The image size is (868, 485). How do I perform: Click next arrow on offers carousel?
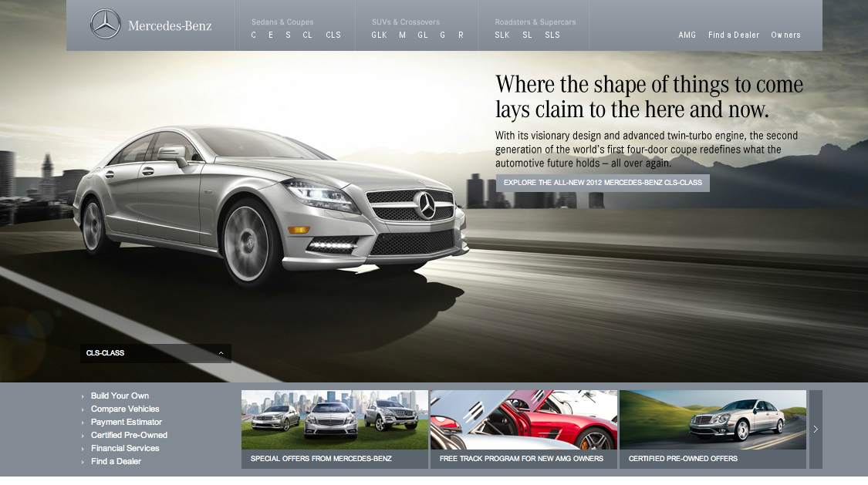point(816,429)
